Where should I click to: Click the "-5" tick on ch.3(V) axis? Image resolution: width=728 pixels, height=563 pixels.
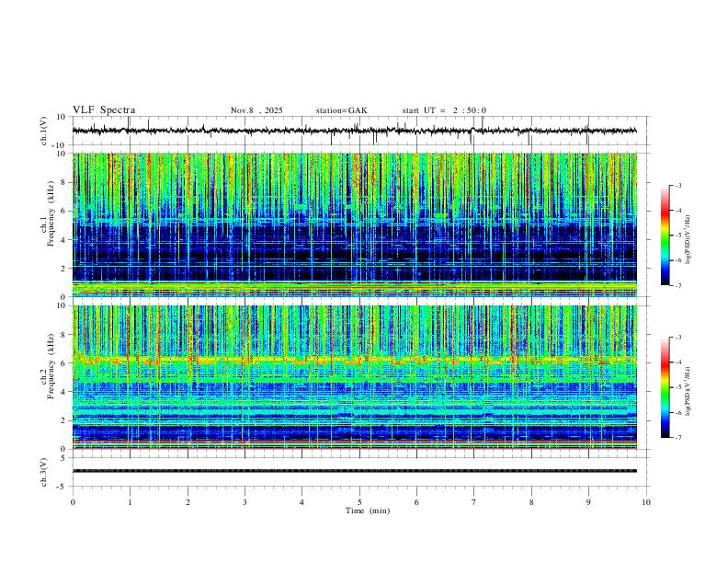pyautogui.click(x=63, y=487)
